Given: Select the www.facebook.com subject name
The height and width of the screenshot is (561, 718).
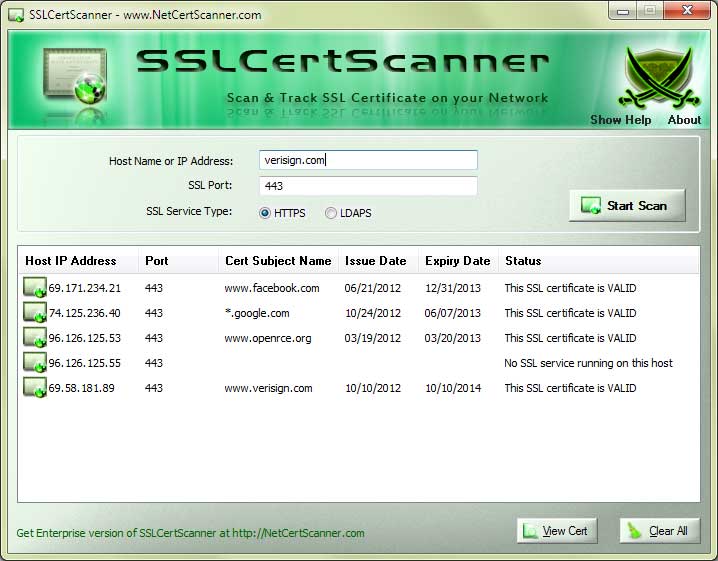Looking at the screenshot, I should tap(272, 288).
